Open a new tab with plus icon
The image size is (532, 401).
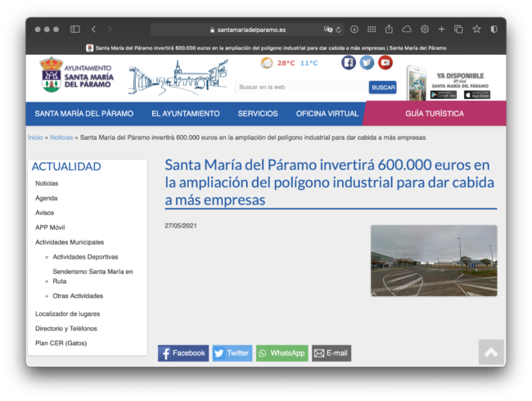pos(441,29)
